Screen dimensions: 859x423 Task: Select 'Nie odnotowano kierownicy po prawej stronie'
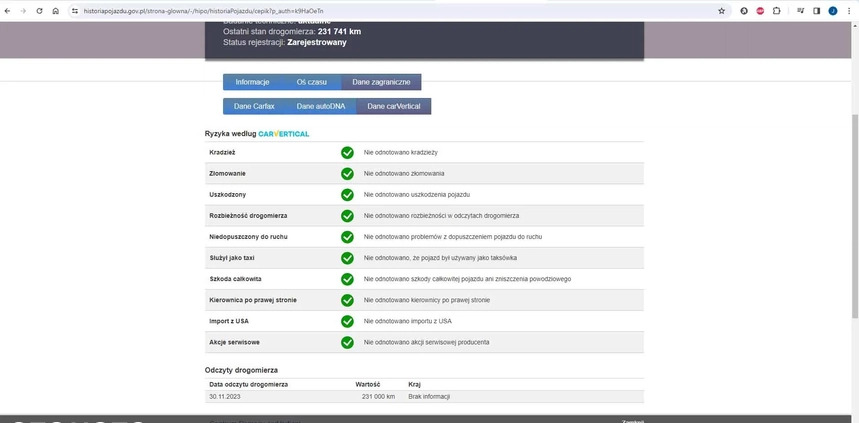427,300
